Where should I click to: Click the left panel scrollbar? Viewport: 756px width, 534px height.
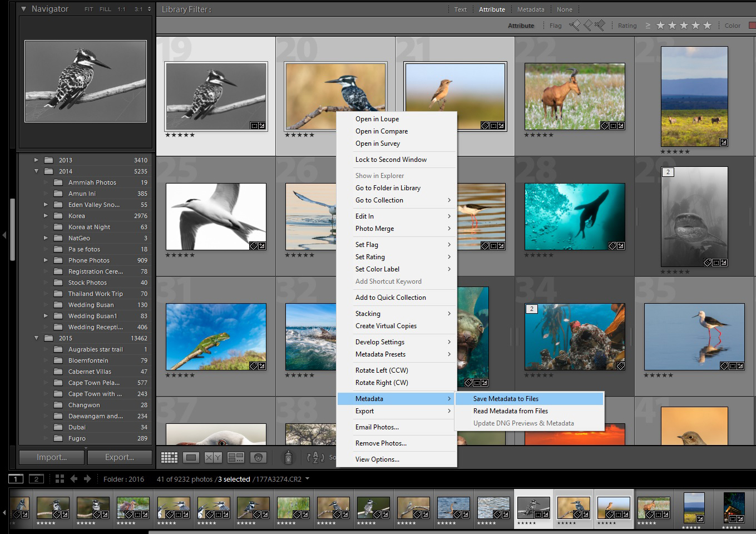[x=12, y=229]
